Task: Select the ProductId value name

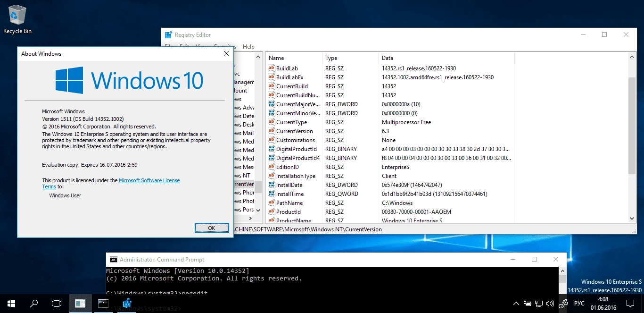Action: (289, 211)
